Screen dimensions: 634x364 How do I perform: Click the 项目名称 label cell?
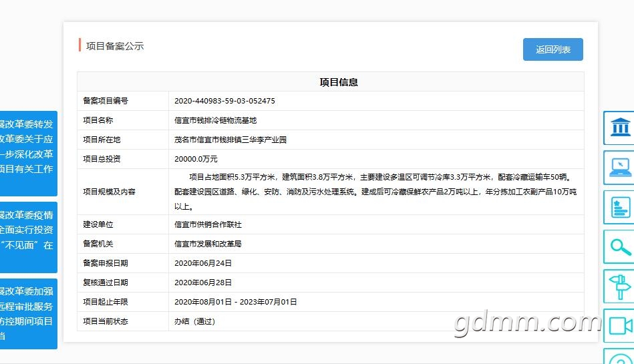[123, 120]
